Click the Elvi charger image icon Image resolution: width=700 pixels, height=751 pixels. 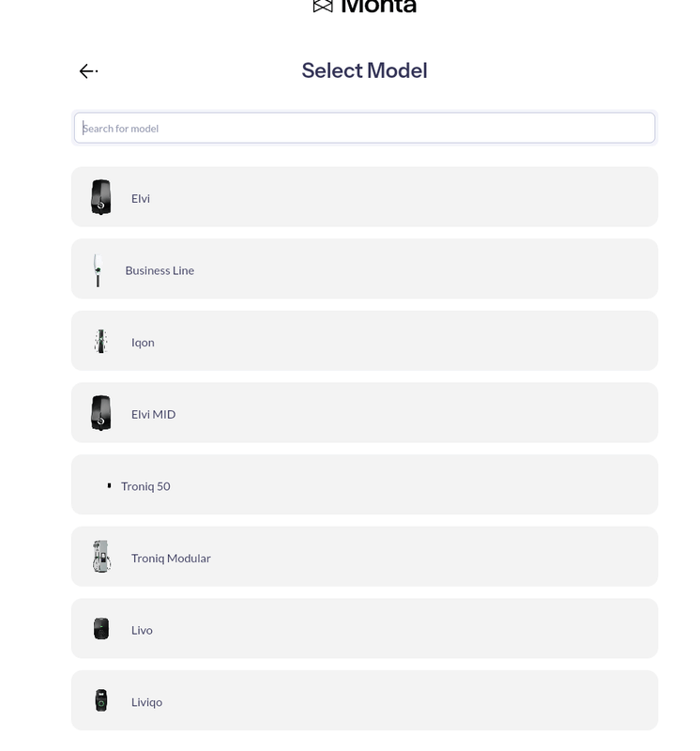click(x=101, y=197)
